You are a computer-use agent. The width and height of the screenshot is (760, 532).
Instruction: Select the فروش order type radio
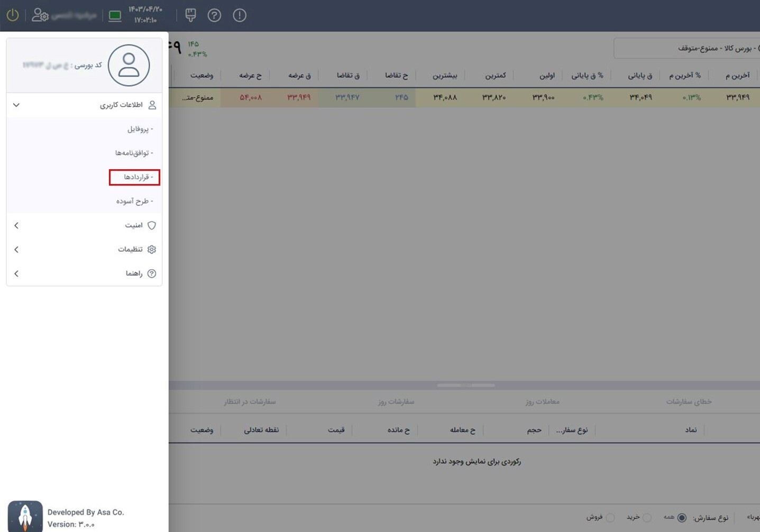click(x=610, y=517)
